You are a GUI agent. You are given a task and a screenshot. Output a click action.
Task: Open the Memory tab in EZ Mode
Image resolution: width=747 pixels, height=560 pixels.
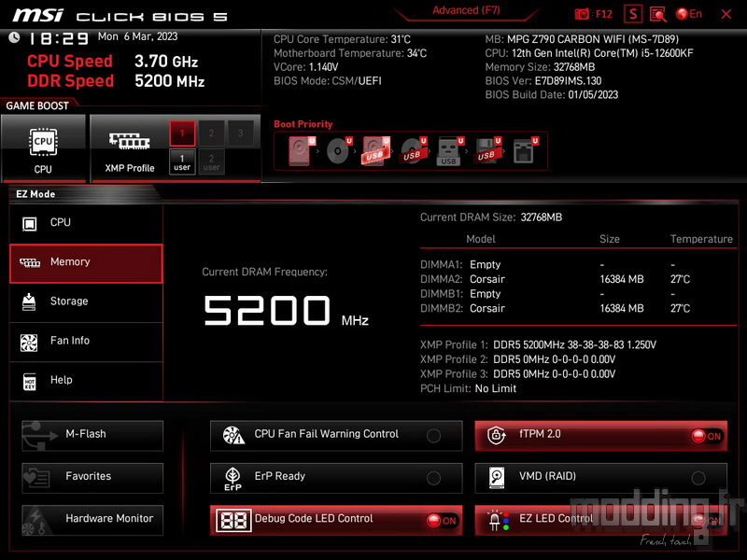[86, 263]
